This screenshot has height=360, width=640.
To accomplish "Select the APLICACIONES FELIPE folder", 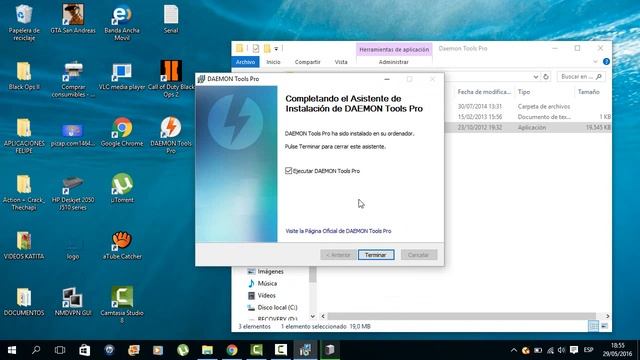I will pos(24,136).
